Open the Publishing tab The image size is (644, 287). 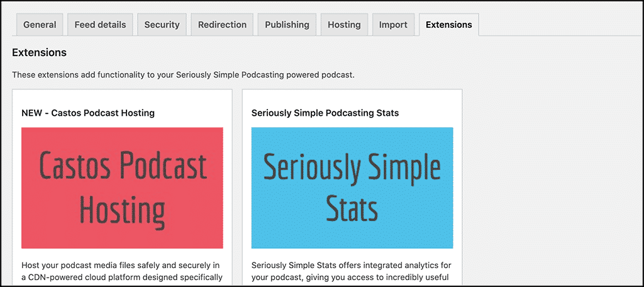click(x=287, y=25)
